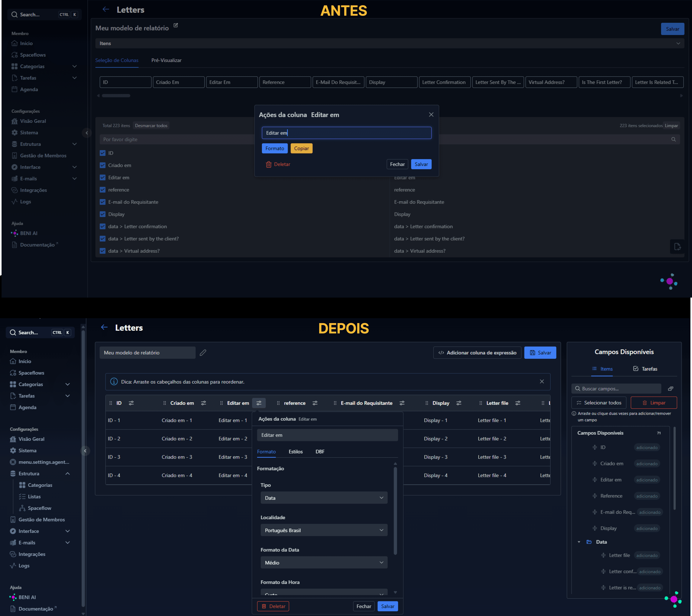Screen dimensions: 692x616
Task: Collapse the Data group in Campos Disponíveis
Action: (x=579, y=542)
